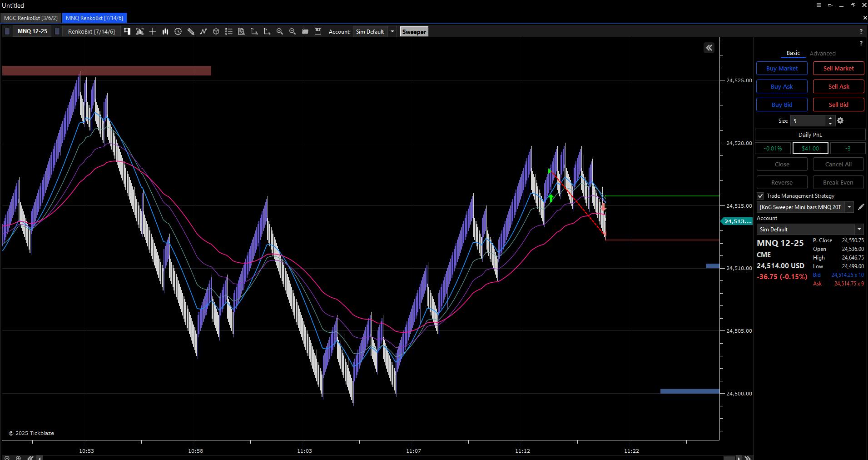
Task: Switch to the Advanced trading tab
Action: (822, 53)
